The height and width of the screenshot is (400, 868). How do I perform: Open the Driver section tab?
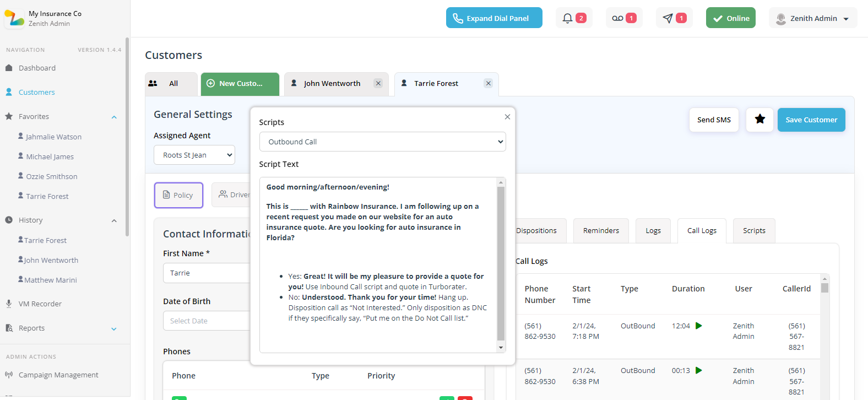[x=231, y=195]
